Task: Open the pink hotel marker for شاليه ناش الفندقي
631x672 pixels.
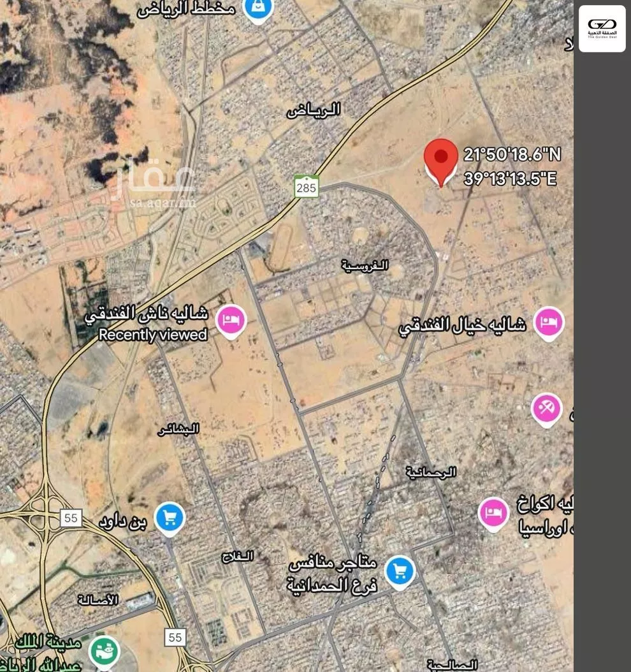Action: [x=231, y=321]
